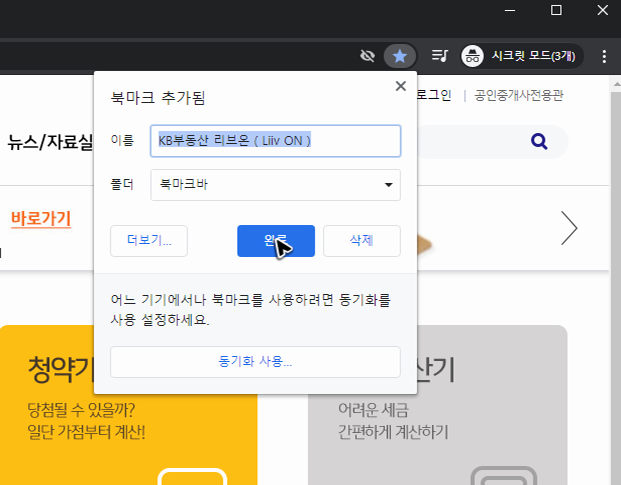The image size is (621, 485).
Task: Open the media control playlist icon
Action: 440,56
